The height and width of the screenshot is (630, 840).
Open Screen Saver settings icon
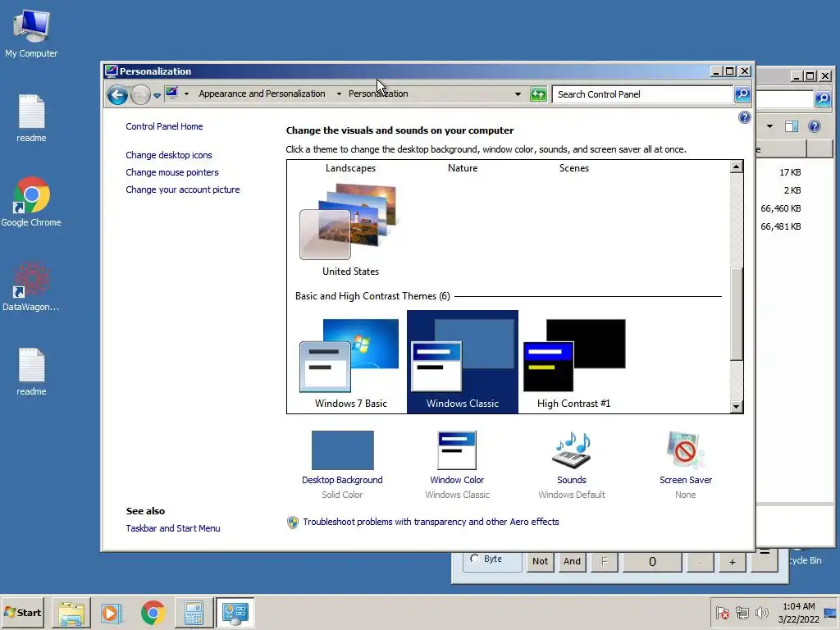pos(685,450)
